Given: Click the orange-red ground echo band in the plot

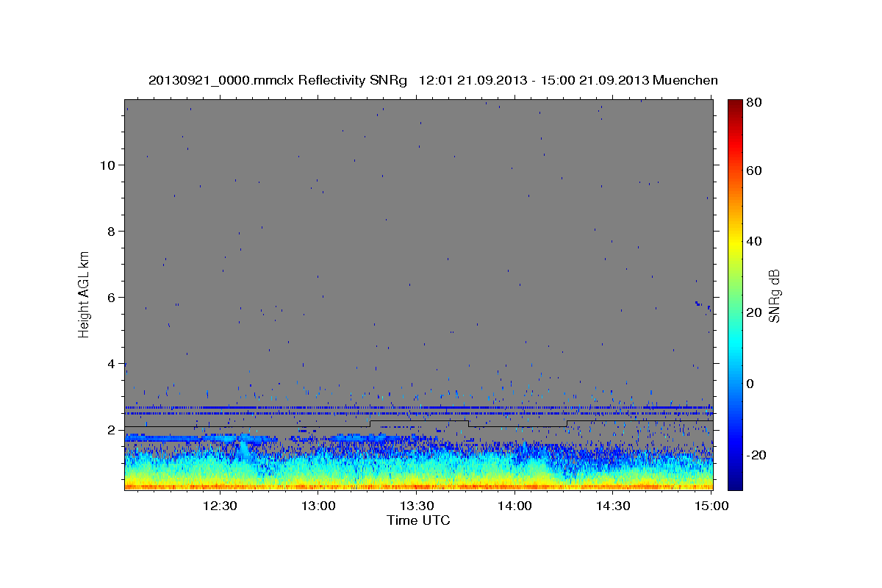Looking at the screenshot, I should (x=418, y=486).
